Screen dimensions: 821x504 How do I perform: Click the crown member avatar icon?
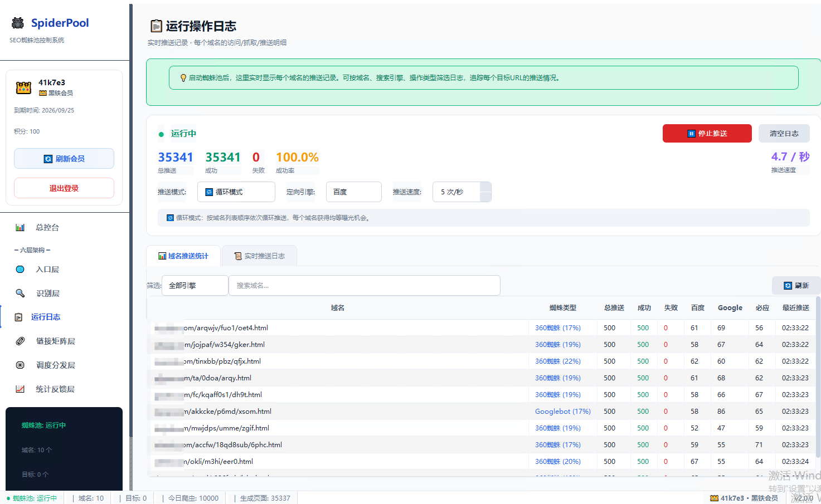[x=23, y=87]
